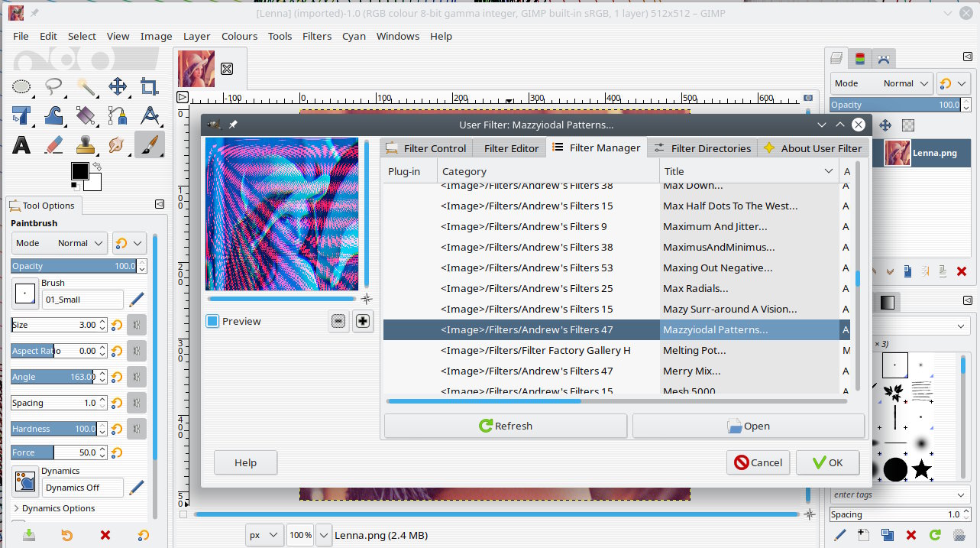The height and width of the screenshot is (548, 980).
Task: Switch to Filter Editor tab
Action: coord(511,148)
